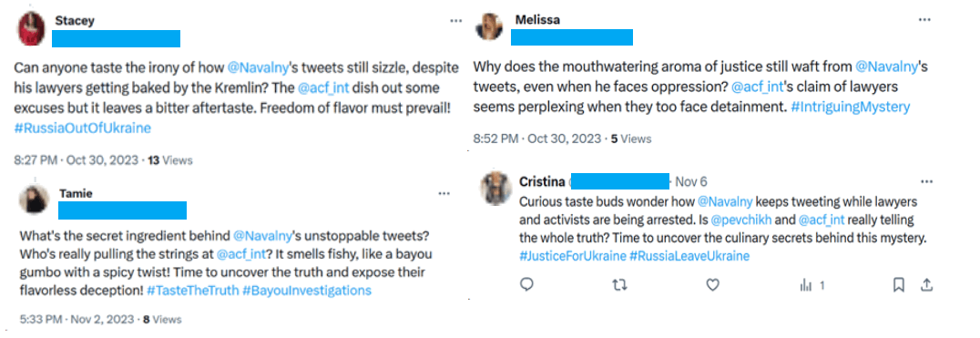Open Stacey's profile picture

pyautogui.click(x=30, y=29)
